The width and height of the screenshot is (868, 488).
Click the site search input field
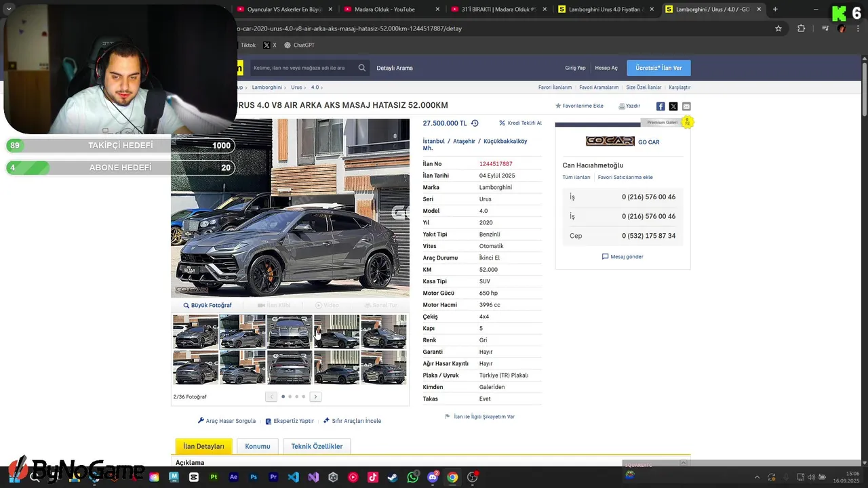[x=302, y=68]
